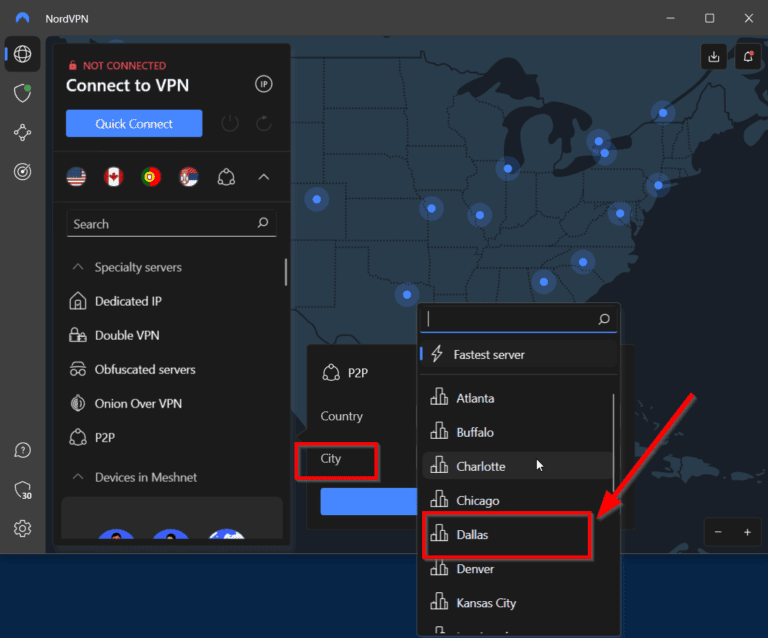Choose Fastest server option
Viewport: 768px width, 638px height.
pos(519,354)
